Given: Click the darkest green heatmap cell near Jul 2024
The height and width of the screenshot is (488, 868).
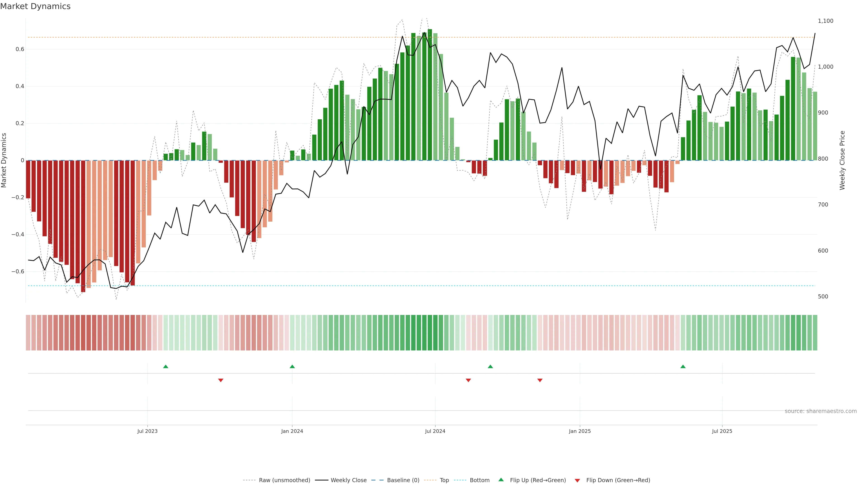Looking at the screenshot, I should point(430,333).
